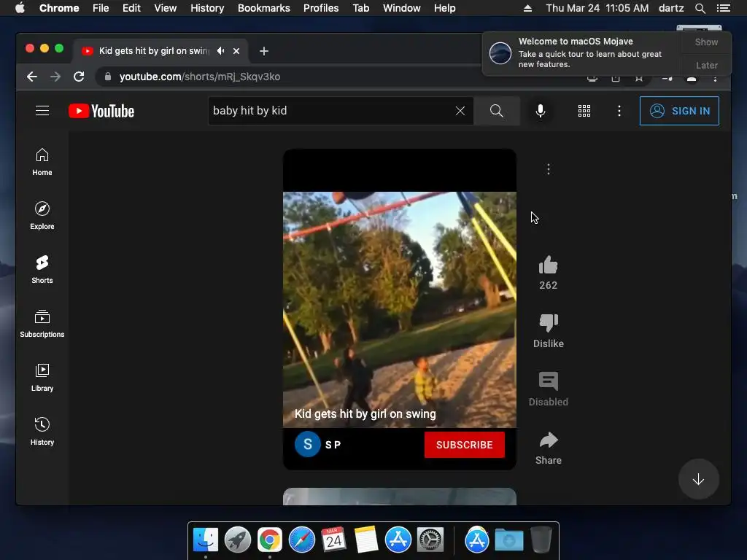
Task: Open Calendar from the Dock
Action: 333,540
